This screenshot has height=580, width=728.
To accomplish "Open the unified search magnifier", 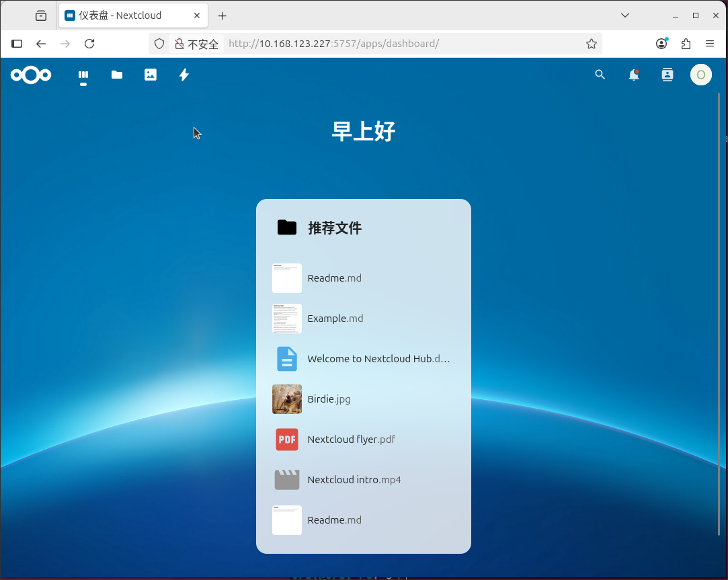I will point(600,75).
